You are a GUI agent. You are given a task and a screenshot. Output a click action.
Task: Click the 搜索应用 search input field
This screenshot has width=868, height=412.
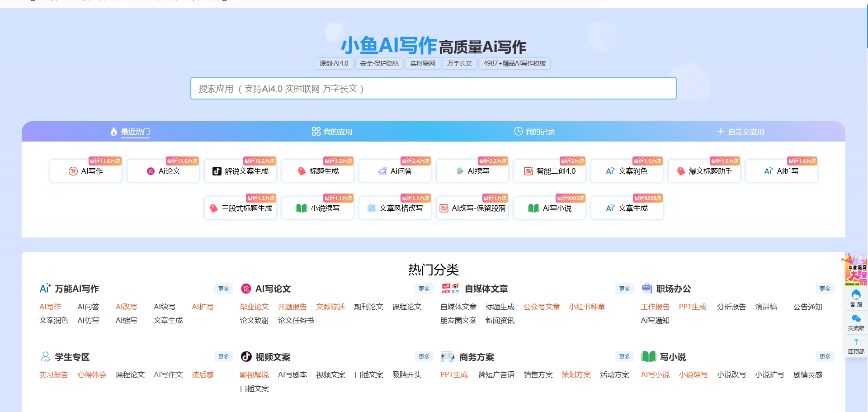pos(433,89)
